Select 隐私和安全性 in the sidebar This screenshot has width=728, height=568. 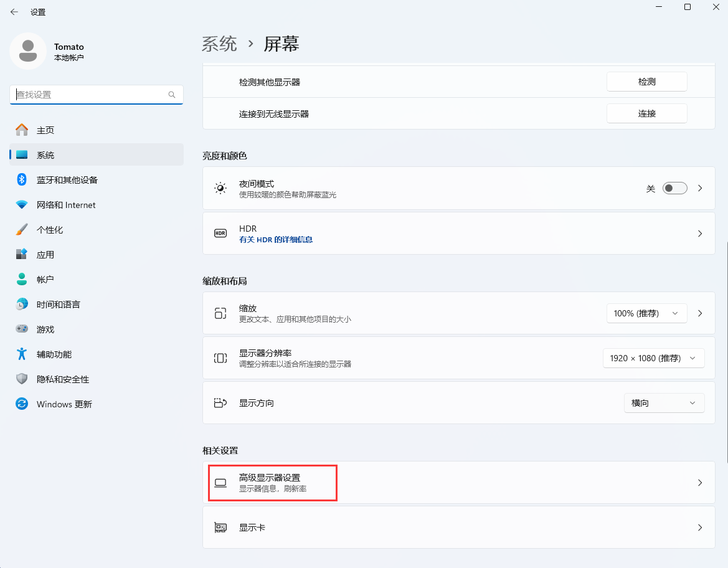[x=62, y=379]
